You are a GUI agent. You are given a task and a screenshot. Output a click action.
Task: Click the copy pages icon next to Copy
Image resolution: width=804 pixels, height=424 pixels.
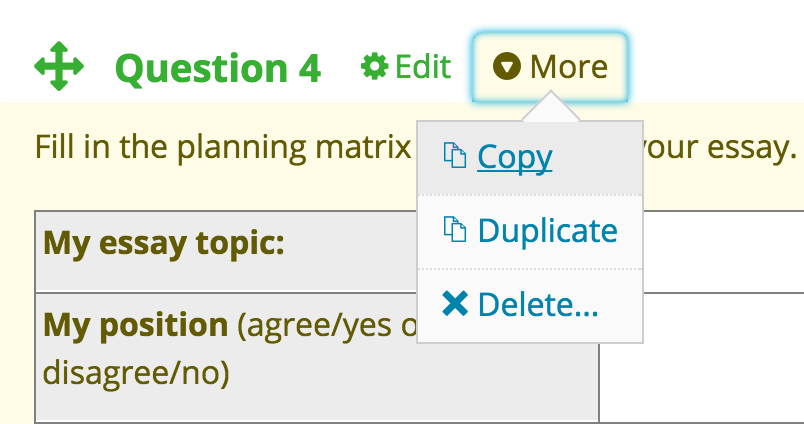coord(455,156)
